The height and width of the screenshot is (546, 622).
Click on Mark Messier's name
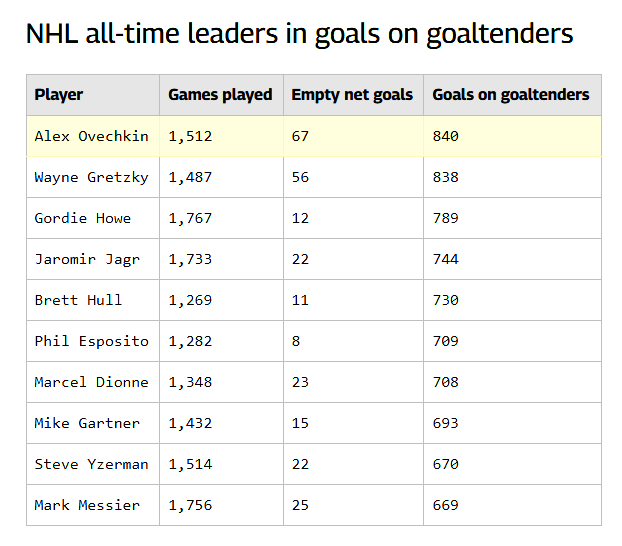click(x=87, y=505)
